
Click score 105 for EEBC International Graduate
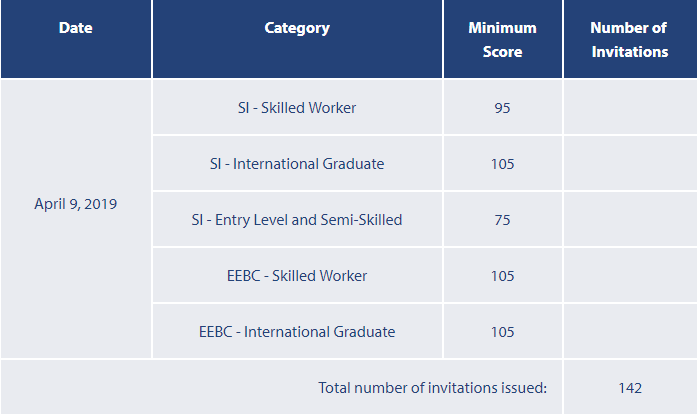point(502,331)
